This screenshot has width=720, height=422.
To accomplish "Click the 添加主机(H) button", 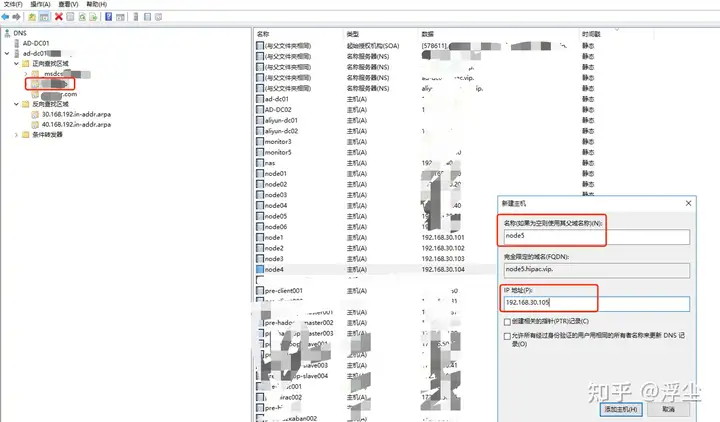I will [621, 409].
